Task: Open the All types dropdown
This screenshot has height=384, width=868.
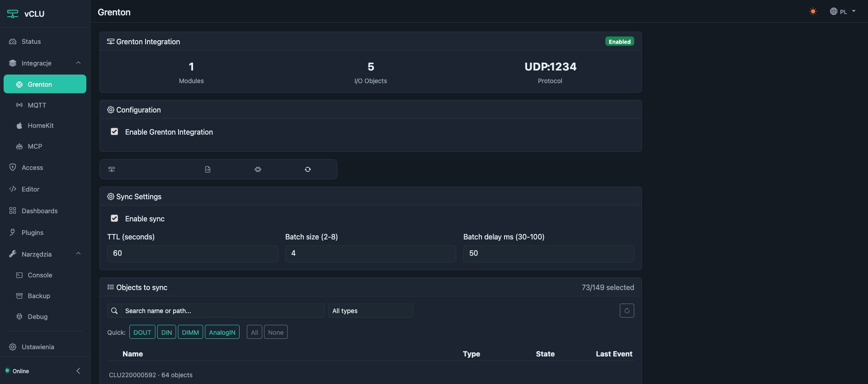Action: [x=370, y=311]
